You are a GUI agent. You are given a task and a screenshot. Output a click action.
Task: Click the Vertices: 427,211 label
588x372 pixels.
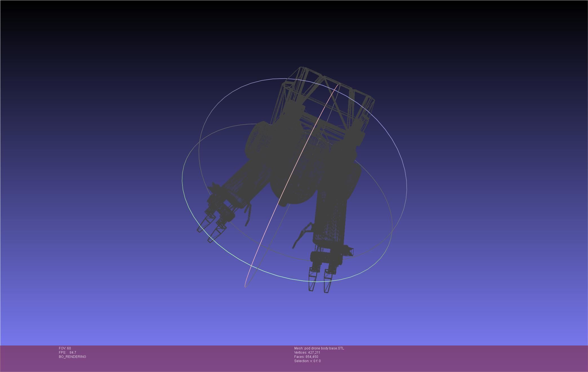307,353
